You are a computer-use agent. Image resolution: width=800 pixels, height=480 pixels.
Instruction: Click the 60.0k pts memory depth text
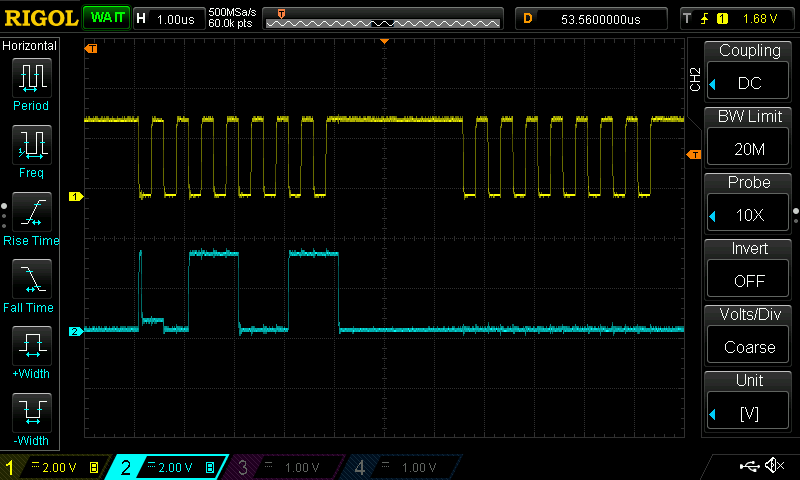tap(230, 23)
